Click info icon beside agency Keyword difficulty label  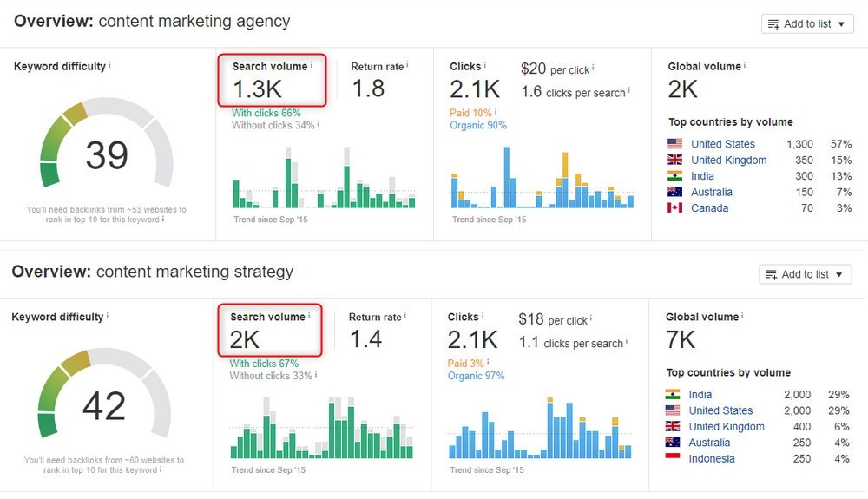point(109,64)
